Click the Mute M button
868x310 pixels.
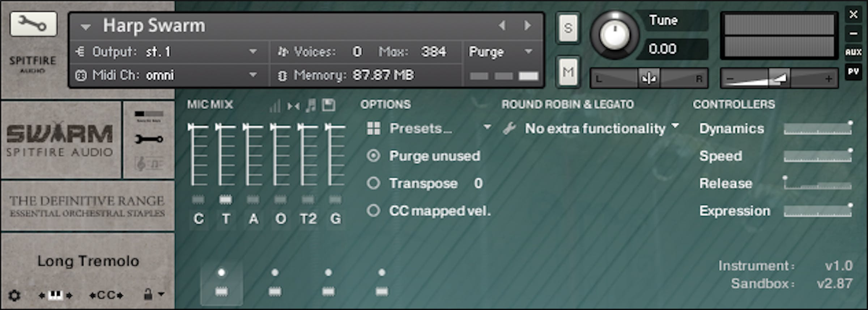(x=568, y=72)
